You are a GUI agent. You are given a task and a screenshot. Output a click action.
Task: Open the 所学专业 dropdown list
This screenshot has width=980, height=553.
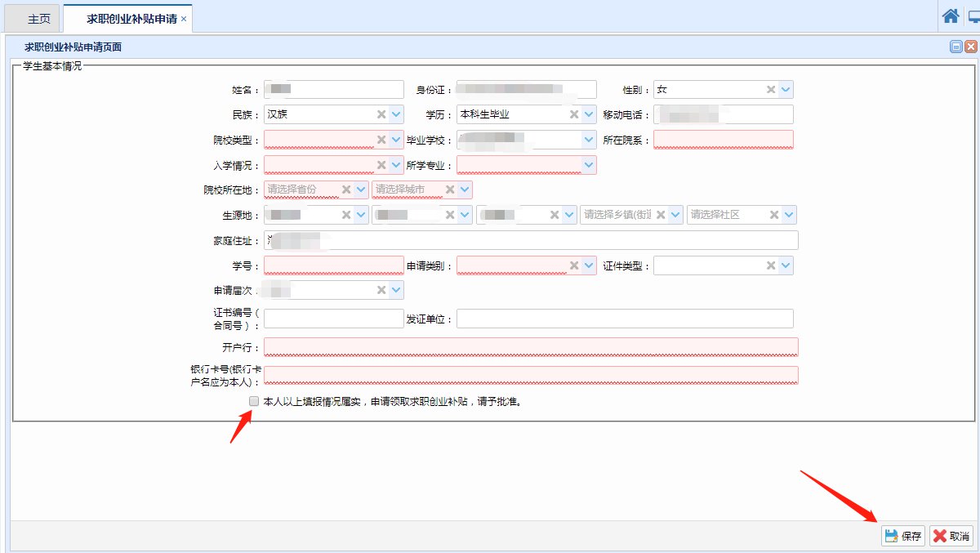pyautogui.click(x=589, y=165)
